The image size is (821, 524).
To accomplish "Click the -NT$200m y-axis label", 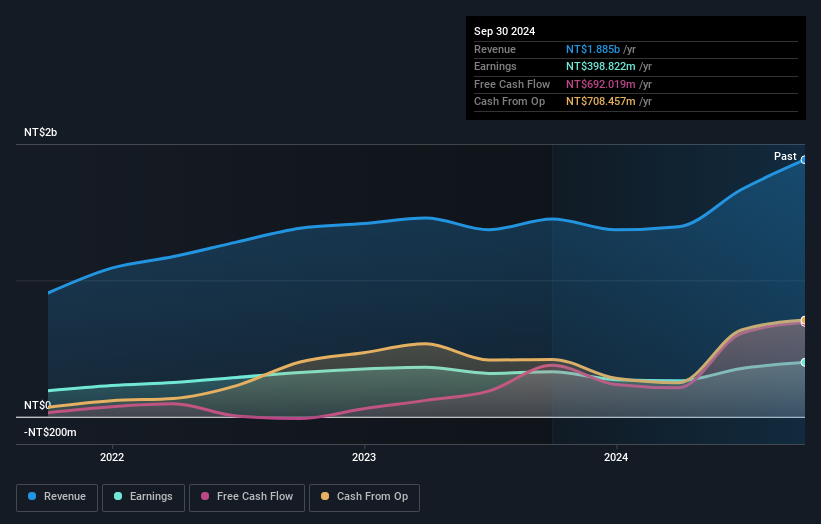I will point(50,432).
